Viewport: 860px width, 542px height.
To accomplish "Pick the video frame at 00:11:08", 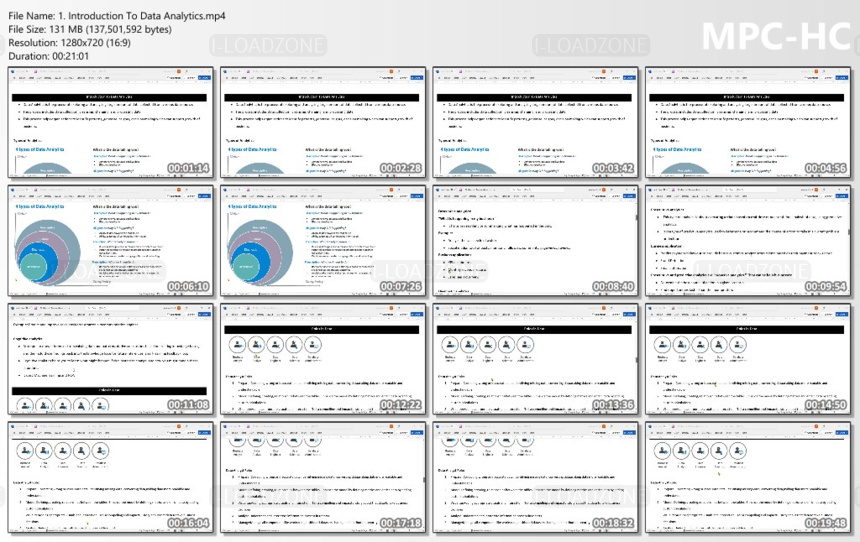I will 110,360.
